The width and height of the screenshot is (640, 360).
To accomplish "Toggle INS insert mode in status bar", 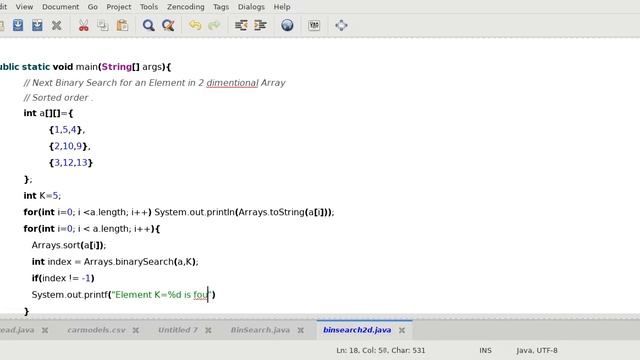I will tap(485, 350).
